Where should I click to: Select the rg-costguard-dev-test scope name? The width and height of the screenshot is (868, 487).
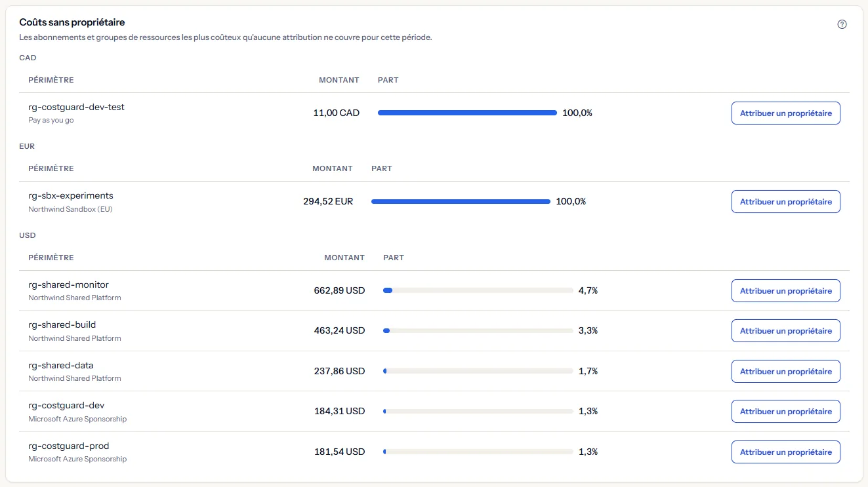[76, 107]
